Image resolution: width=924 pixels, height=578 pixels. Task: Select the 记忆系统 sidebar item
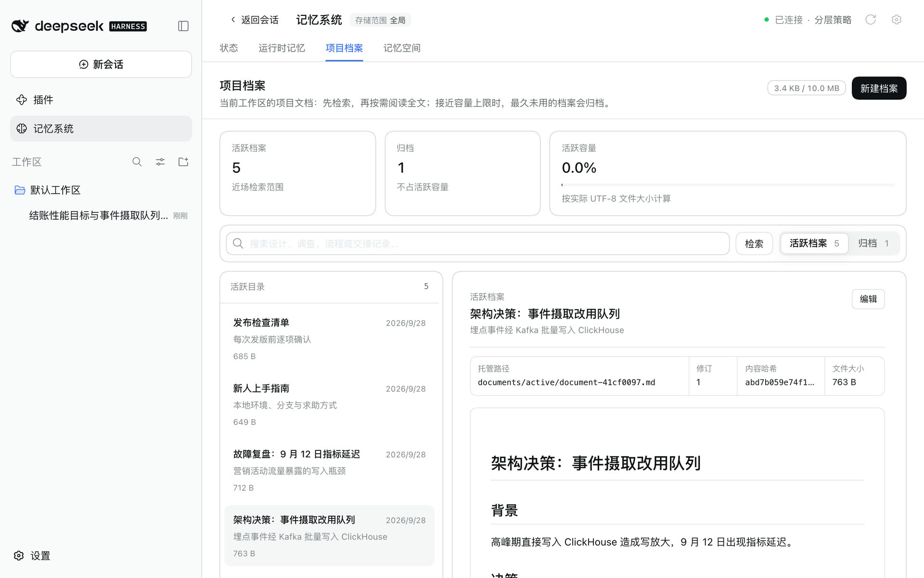coord(101,129)
